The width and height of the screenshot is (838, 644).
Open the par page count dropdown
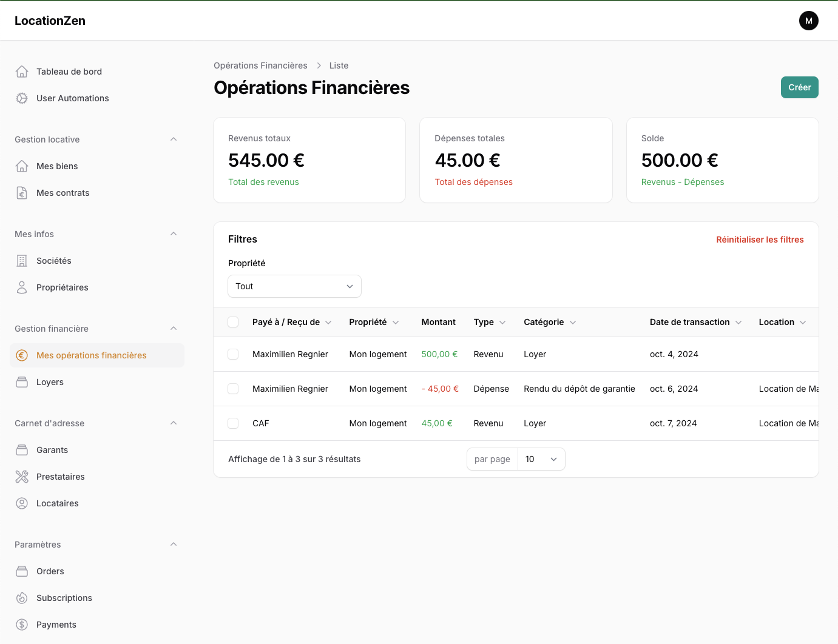tap(541, 459)
